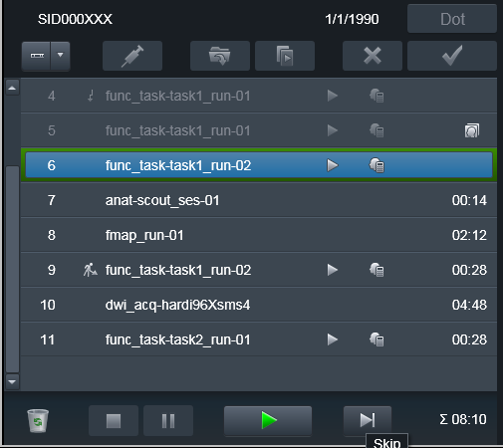503x448 pixels.
Task: Click the Stop square button
Action: click(x=114, y=420)
